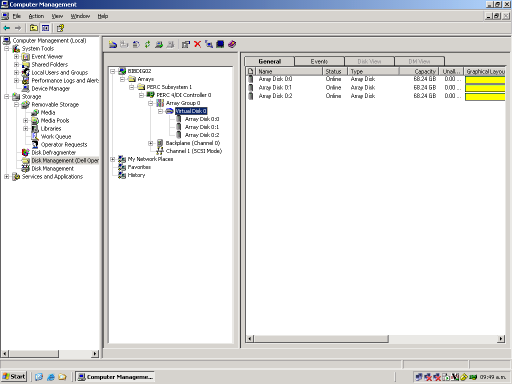Click the Show Desktop quick launch icon
Viewport: 512px width, 384px height.
click(39, 377)
